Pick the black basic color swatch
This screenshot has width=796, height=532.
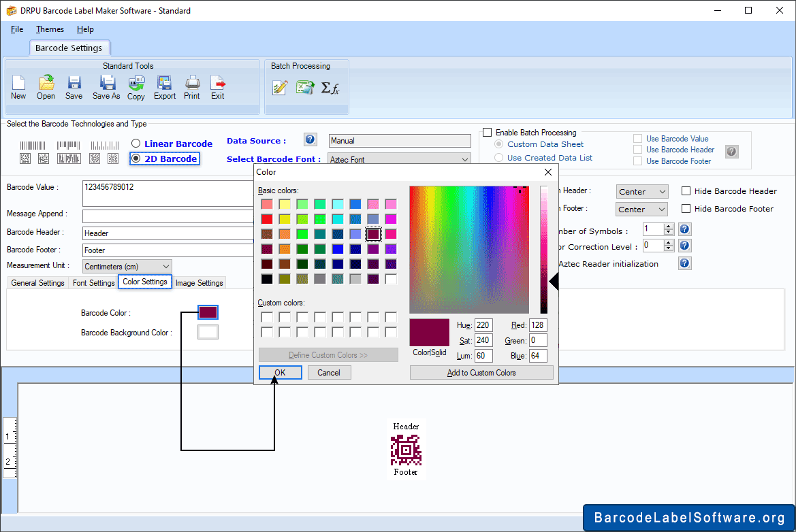tap(267, 279)
